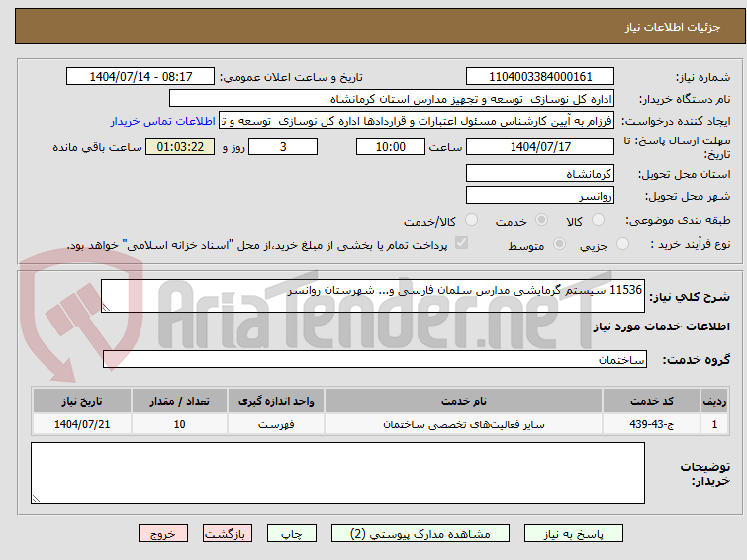The width and height of the screenshot is (747, 560).
Task: Click the quantity cell 10
Action: pos(180,424)
